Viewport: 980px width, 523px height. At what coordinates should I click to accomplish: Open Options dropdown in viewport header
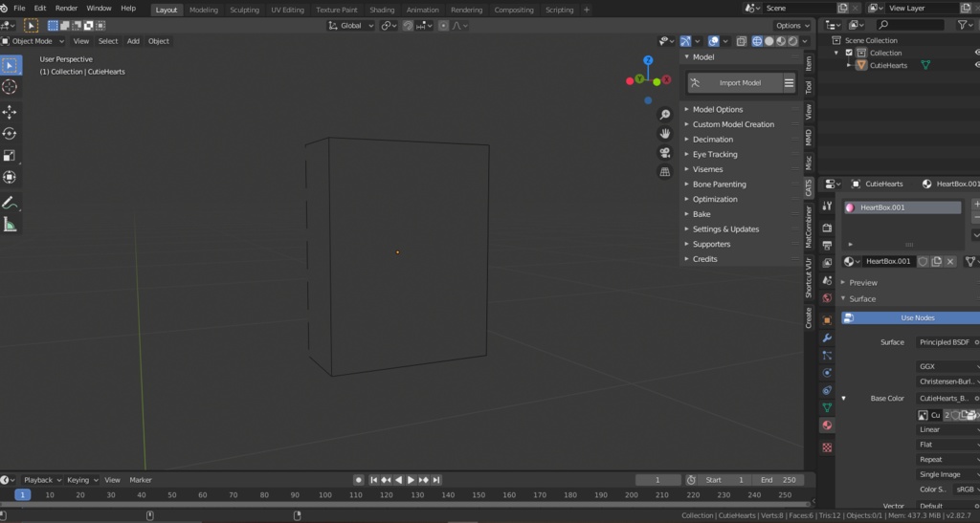click(791, 26)
